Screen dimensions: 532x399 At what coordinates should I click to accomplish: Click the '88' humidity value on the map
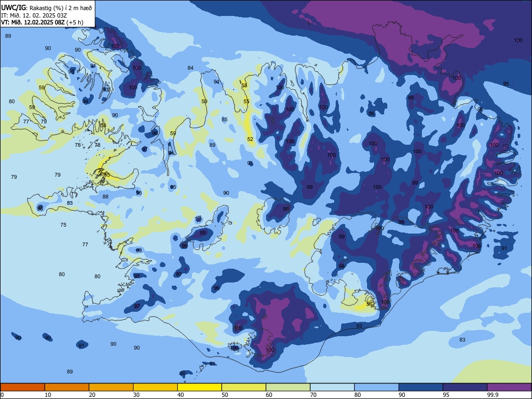click(x=105, y=196)
